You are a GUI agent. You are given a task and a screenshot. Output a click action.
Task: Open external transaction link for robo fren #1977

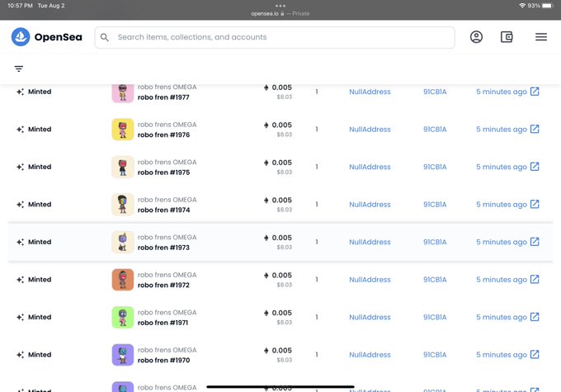535,92
